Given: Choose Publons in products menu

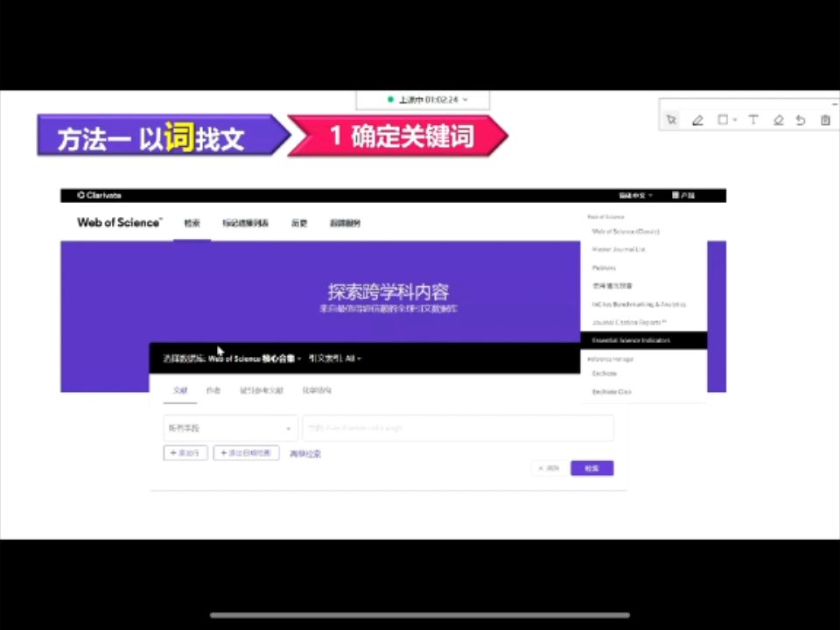Looking at the screenshot, I should [604, 268].
